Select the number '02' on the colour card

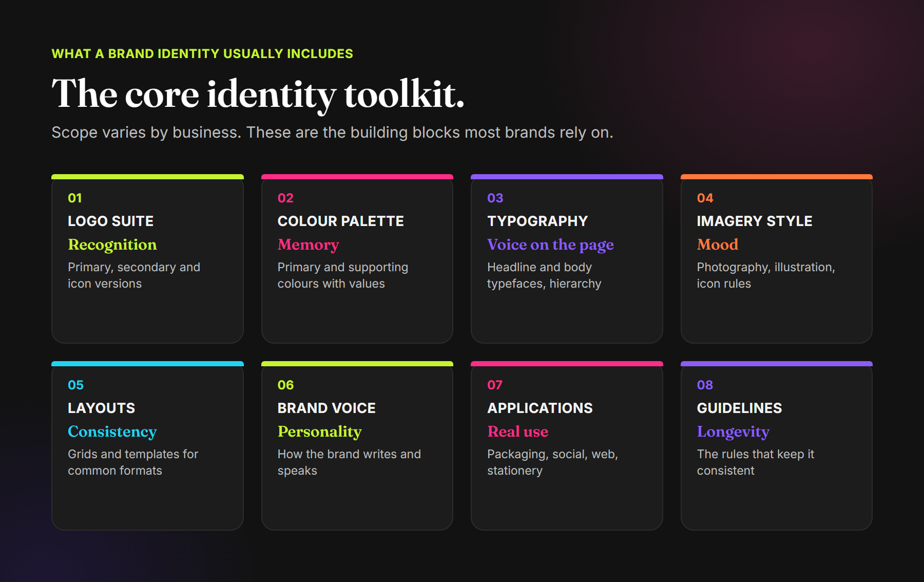[285, 198]
